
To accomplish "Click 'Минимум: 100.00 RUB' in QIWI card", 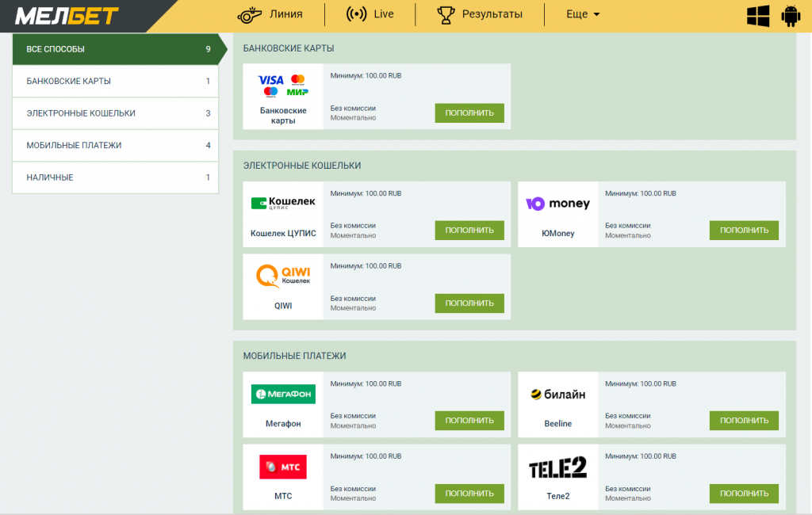I will click(x=366, y=266).
